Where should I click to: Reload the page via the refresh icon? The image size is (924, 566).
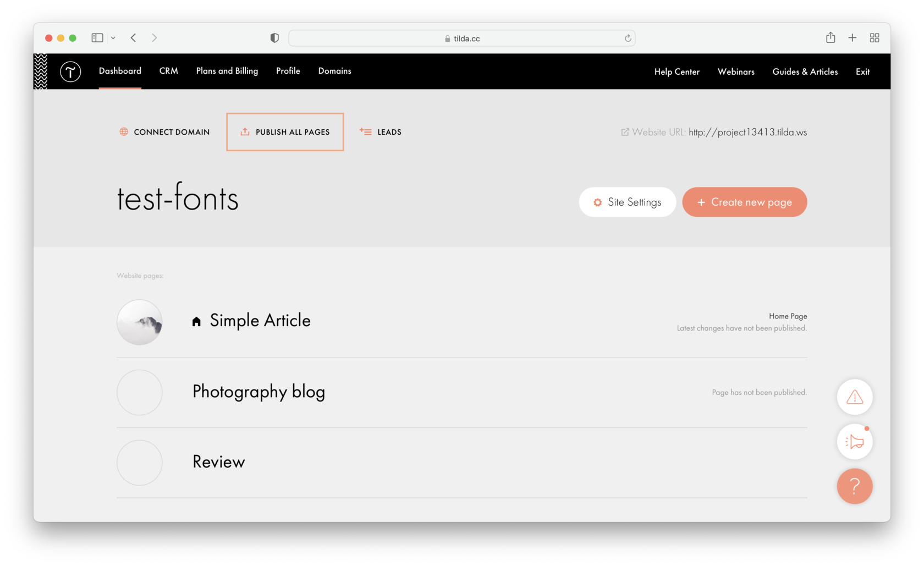(628, 38)
